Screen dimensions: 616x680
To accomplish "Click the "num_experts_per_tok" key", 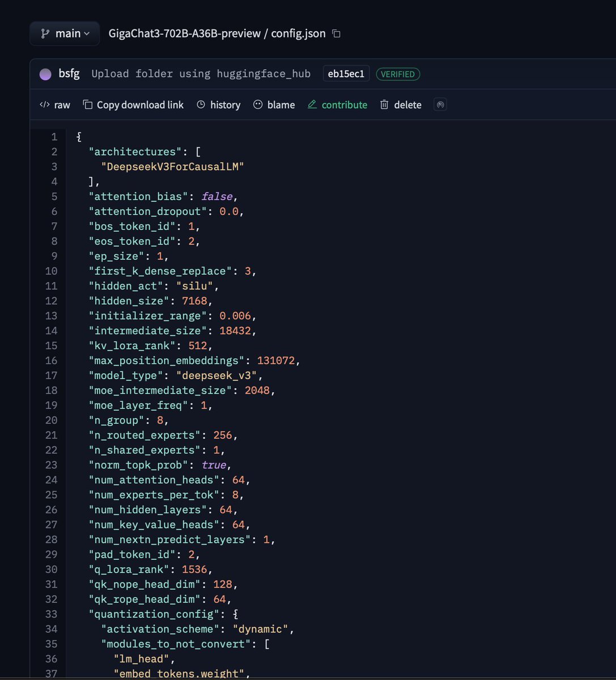I will pyautogui.click(x=154, y=495).
